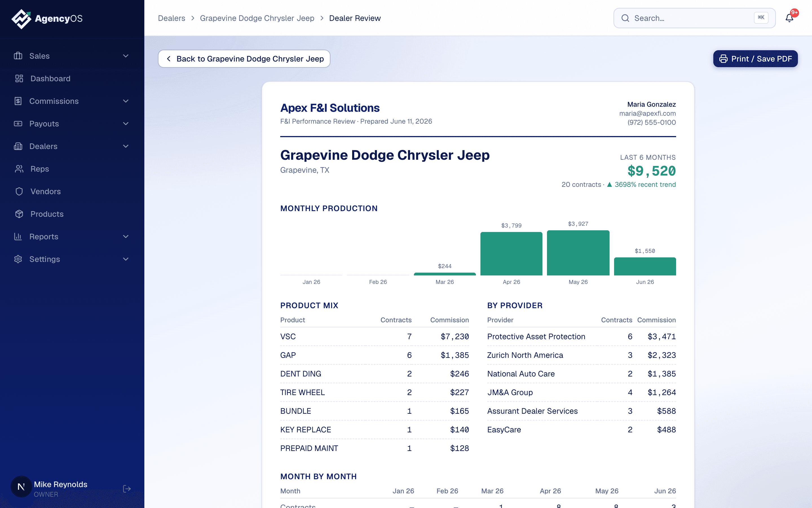Click the Settings gear icon
812x508 pixels.
[x=18, y=259]
